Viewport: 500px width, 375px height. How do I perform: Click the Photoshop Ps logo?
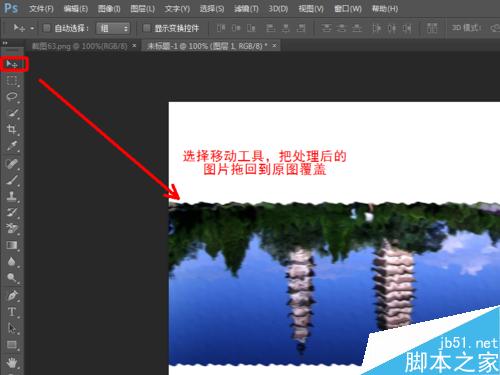[x=11, y=8]
